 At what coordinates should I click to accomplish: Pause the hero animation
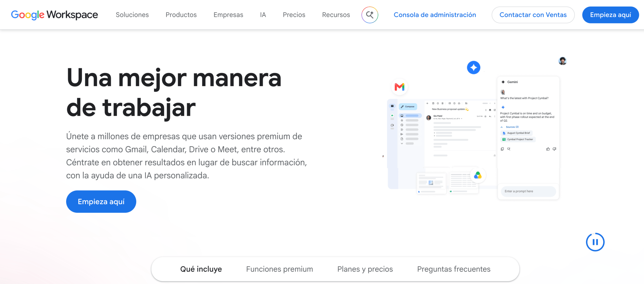pos(595,242)
